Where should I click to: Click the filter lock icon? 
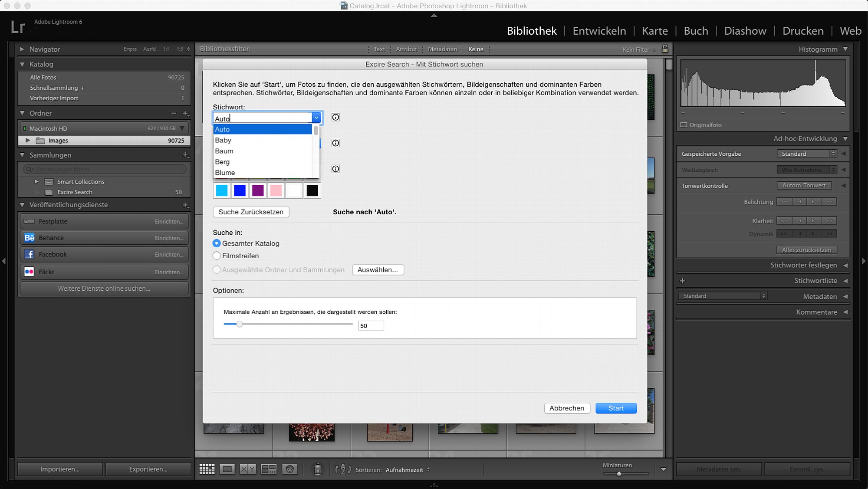[x=665, y=49]
